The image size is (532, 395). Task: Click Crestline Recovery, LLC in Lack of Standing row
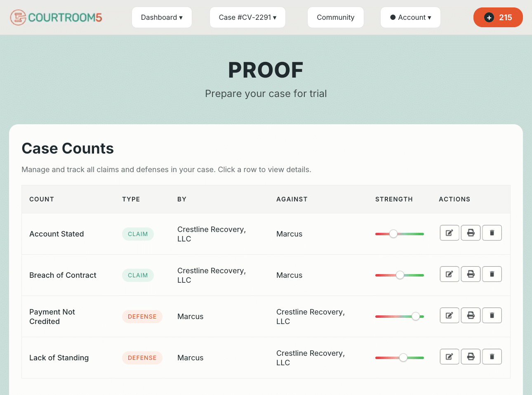point(311,358)
